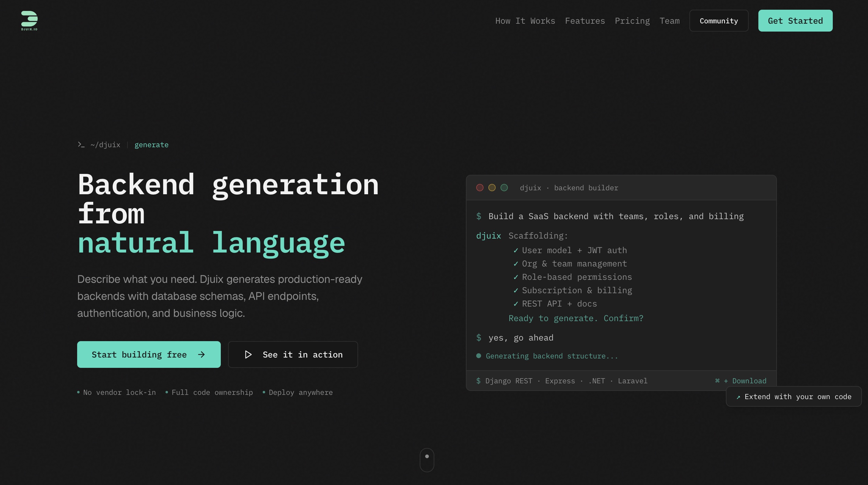Click checkmark next to REST API + docs

pyautogui.click(x=515, y=304)
